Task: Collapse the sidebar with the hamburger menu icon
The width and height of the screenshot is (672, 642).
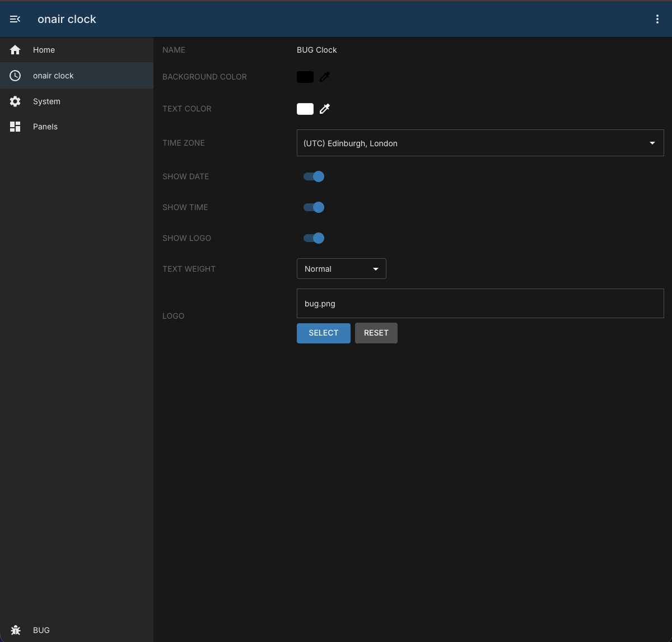Action: [x=15, y=19]
